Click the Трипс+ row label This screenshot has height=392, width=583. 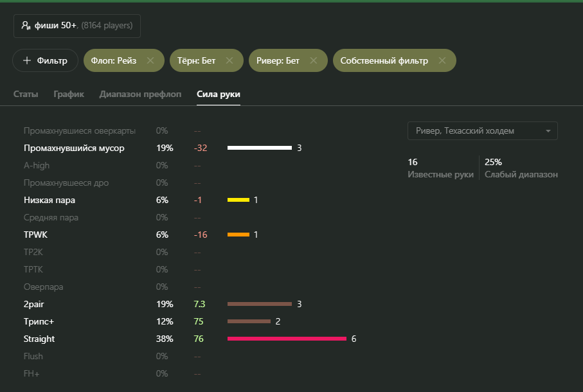pyautogui.click(x=39, y=321)
